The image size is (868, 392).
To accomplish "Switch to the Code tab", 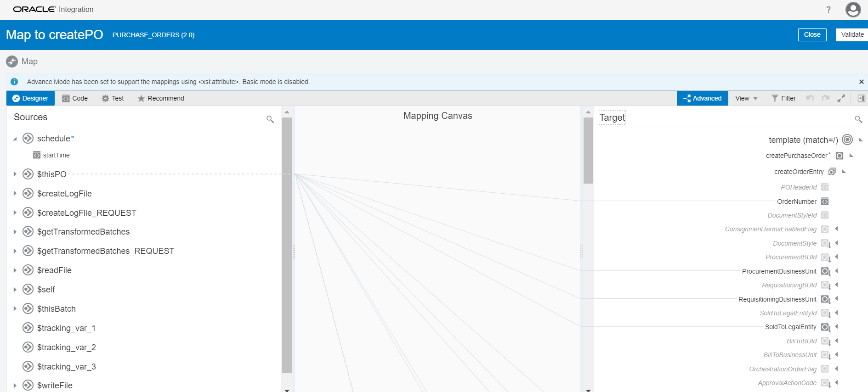I will (75, 98).
